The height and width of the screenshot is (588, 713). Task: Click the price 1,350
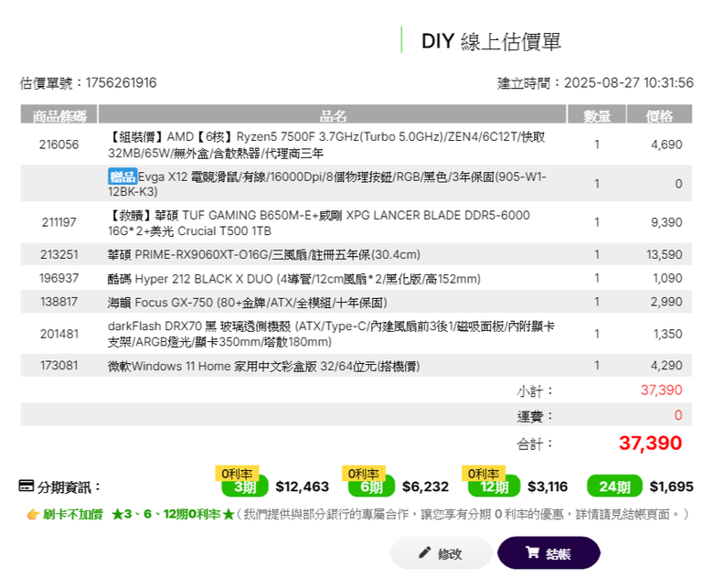(667, 334)
